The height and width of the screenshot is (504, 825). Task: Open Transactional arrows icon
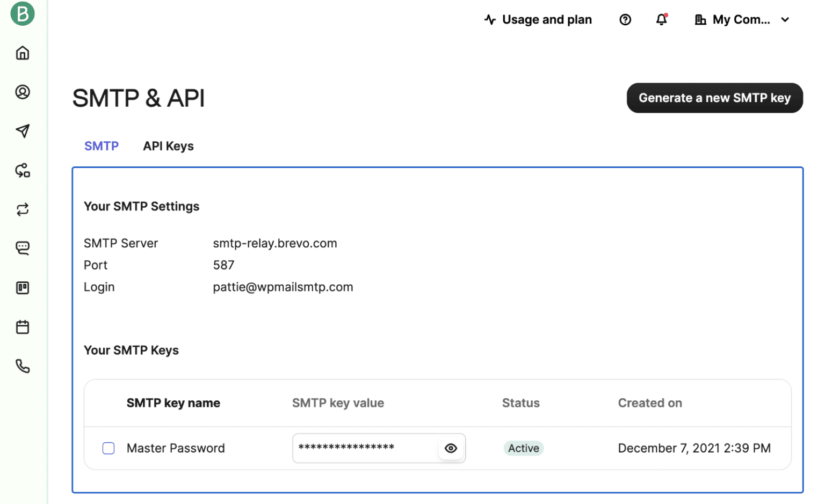point(23,210)
